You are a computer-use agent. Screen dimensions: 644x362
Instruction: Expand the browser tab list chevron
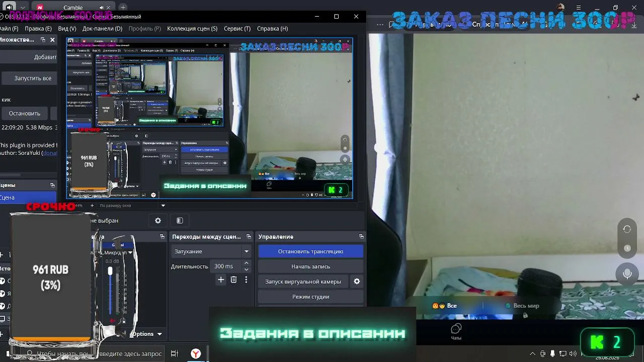coord(23,8)
